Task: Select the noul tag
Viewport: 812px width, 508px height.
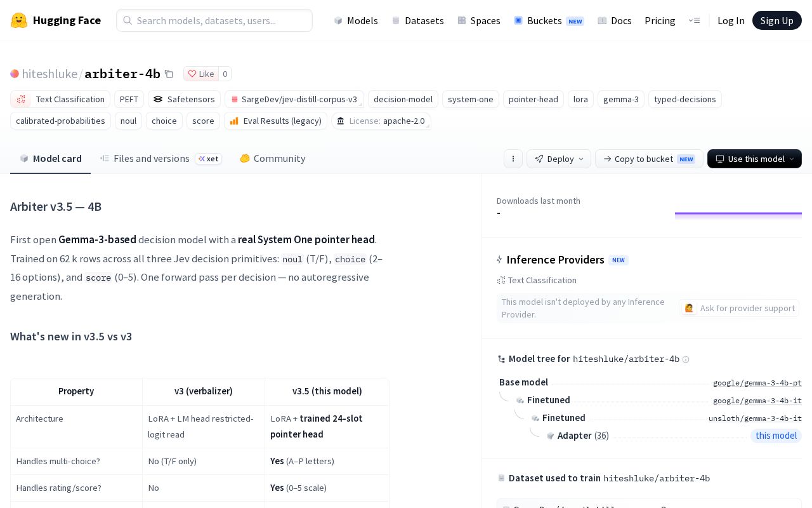Action: 128,121
